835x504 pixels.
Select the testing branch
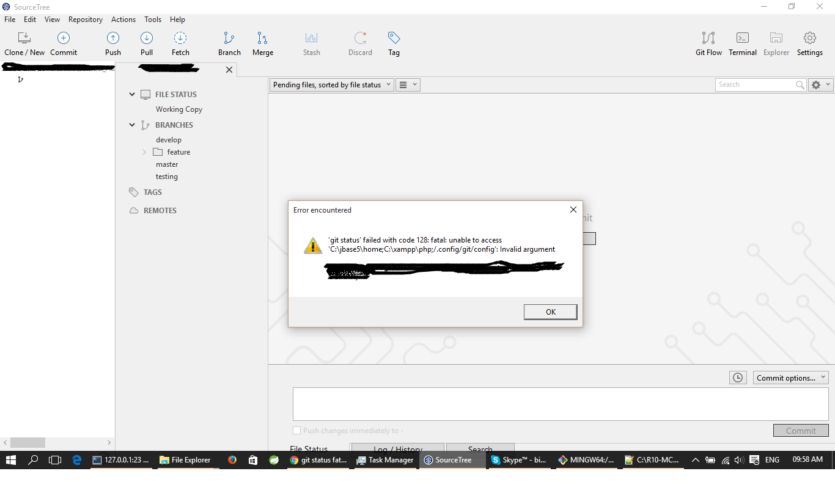tap(167, 177)
